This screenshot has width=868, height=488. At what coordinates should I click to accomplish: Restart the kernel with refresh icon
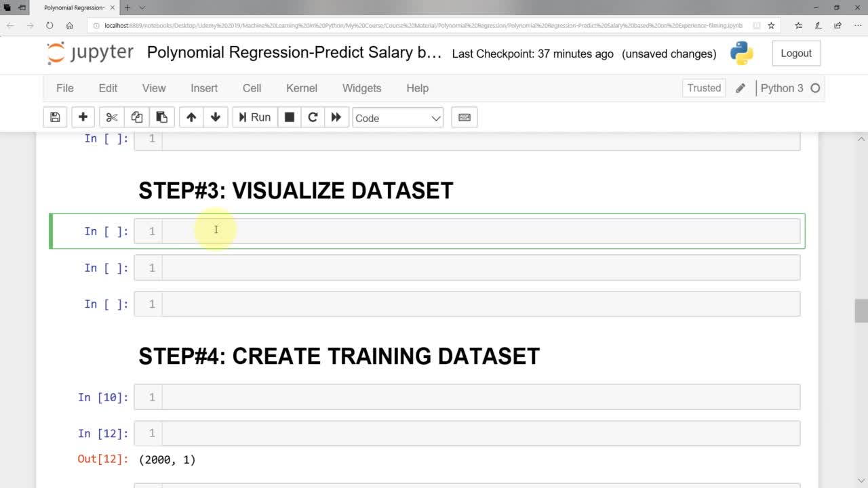tap(313, 117)
